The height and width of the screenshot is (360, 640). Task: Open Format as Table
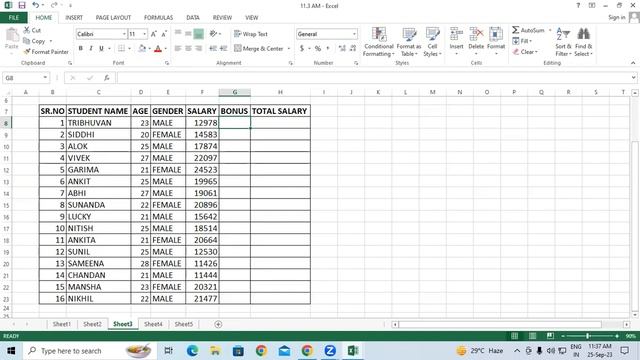(409, 42)
